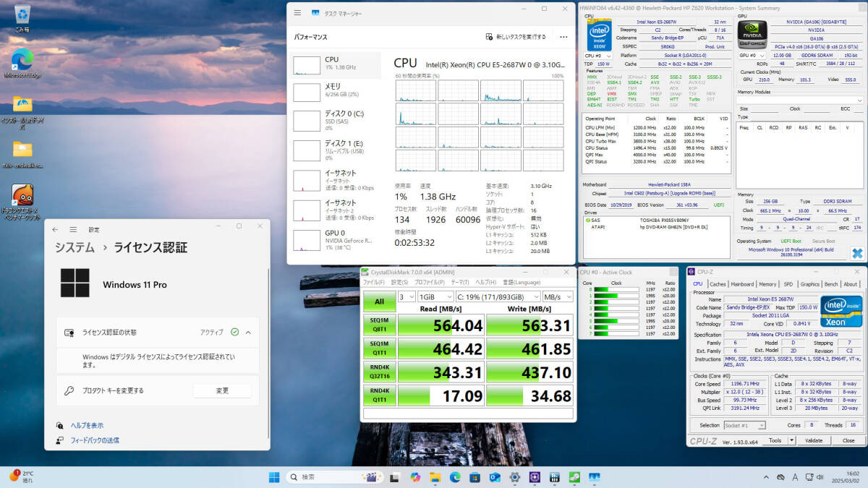The width and height of the screenshot is (868, 488).
Task: Open CrystalDiskMark File (ファイル) menu
Action: click(x=375, y=282)
